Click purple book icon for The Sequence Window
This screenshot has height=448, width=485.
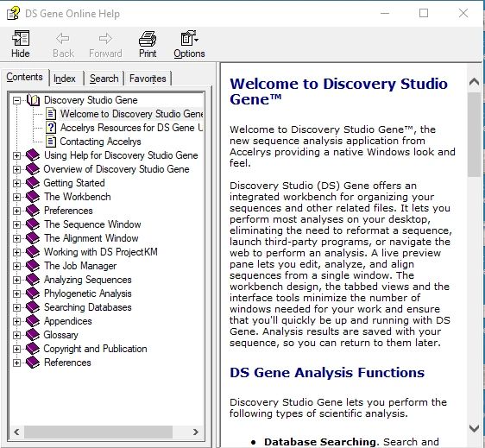click(x=33, y=224)
